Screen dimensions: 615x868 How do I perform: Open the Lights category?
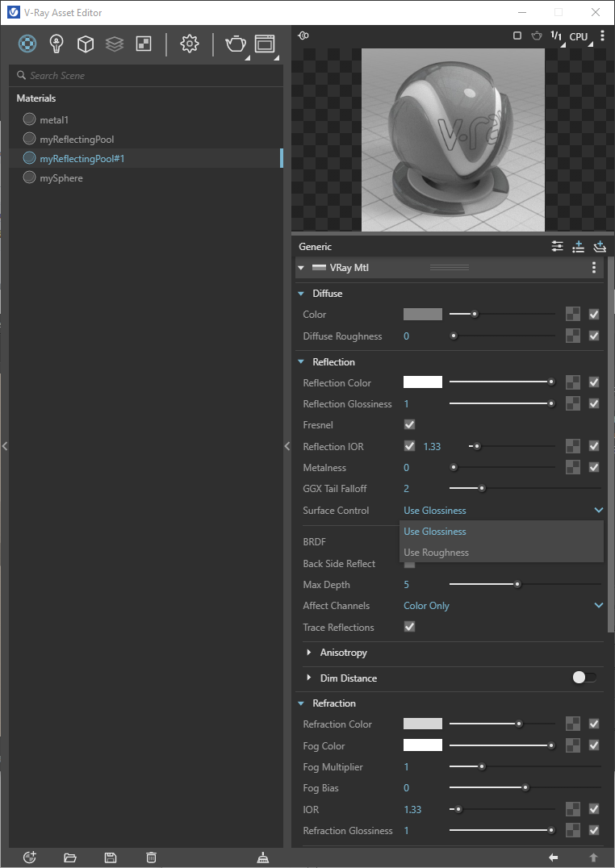coord(56,44)
